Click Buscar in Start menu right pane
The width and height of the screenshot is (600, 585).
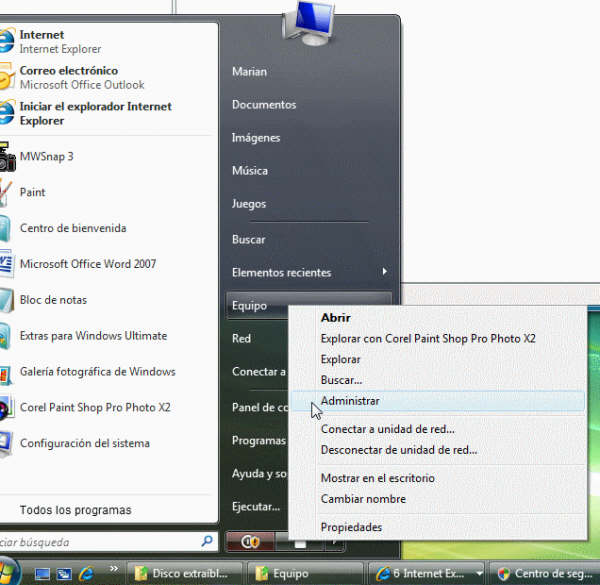click(x=249, y=240)
